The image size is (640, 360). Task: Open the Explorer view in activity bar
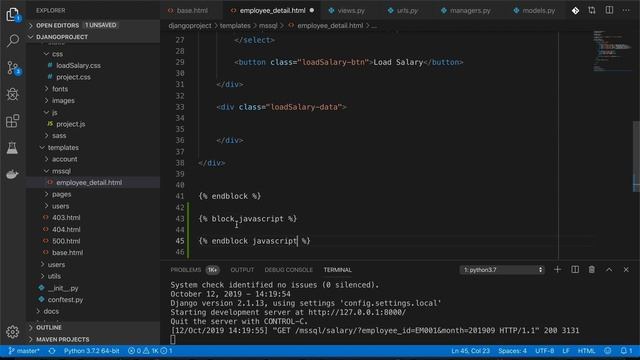point(13,15)
